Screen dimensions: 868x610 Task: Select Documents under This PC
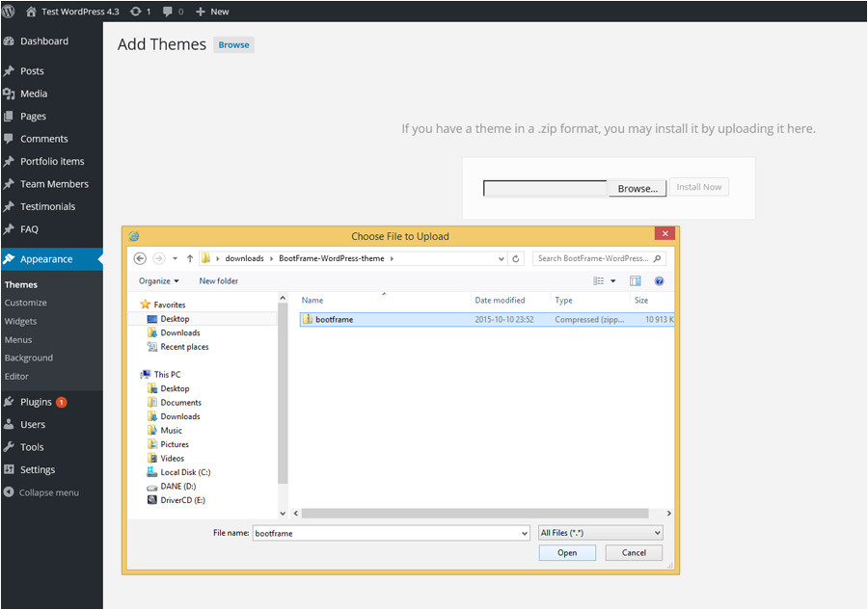181,403
